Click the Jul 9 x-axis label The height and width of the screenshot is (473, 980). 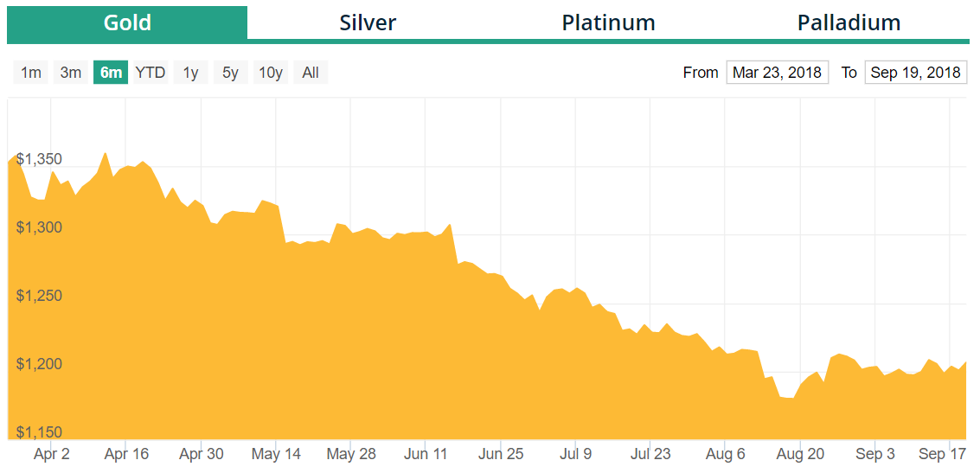[x=576, y=454]
